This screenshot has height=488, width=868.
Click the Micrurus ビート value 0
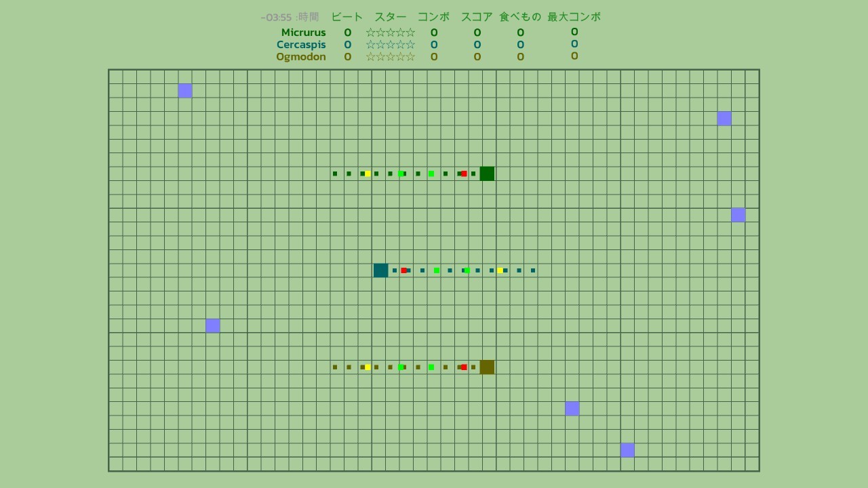[x=348, y=33]
